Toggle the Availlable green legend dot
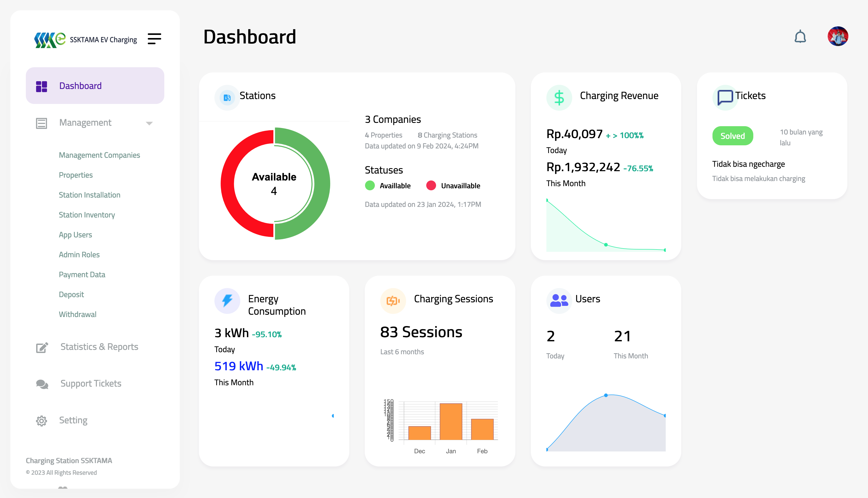The image size is (868, 498). click(x=370, y=185)
